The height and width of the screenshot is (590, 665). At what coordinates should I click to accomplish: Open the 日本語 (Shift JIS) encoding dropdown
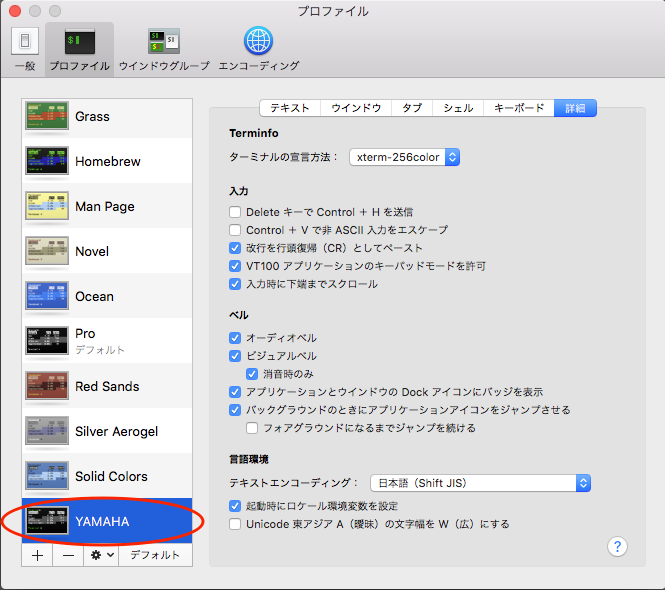click(x=481, y=483)
